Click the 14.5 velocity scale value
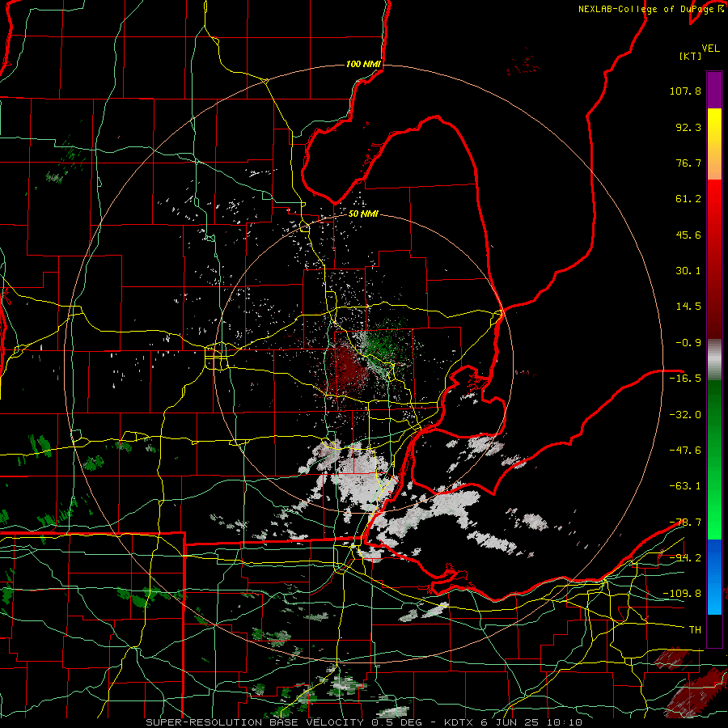The height and width of the screenshot is (728, 728). 688,307
